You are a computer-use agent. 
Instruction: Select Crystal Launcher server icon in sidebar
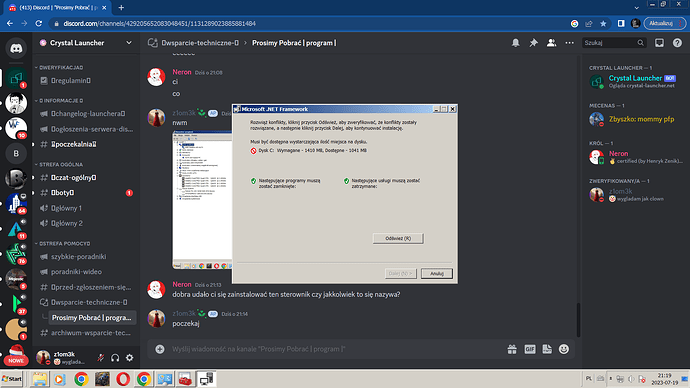tap(16, 79)
